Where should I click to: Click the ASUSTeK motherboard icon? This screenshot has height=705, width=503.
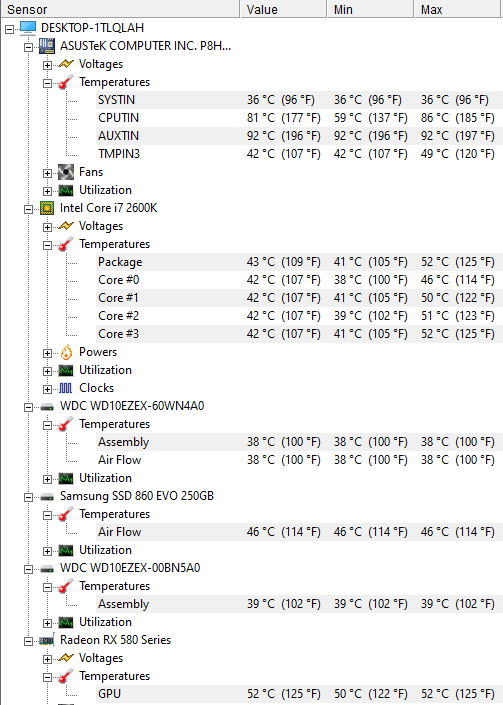(47, 46)
